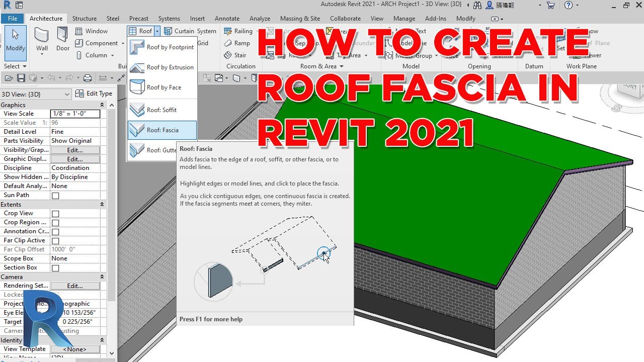Choose the Door tool
The image size is (644, 362).
click(x=62, y=40)
